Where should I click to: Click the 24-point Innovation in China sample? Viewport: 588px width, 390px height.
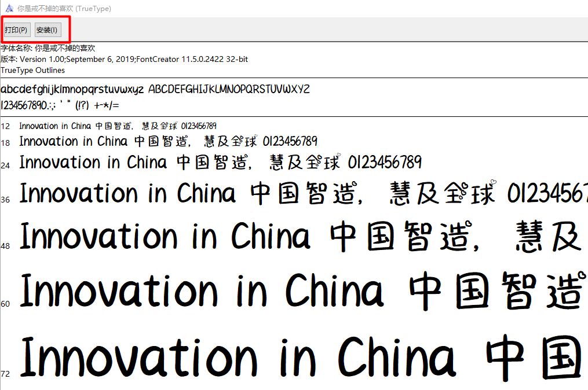221,162
